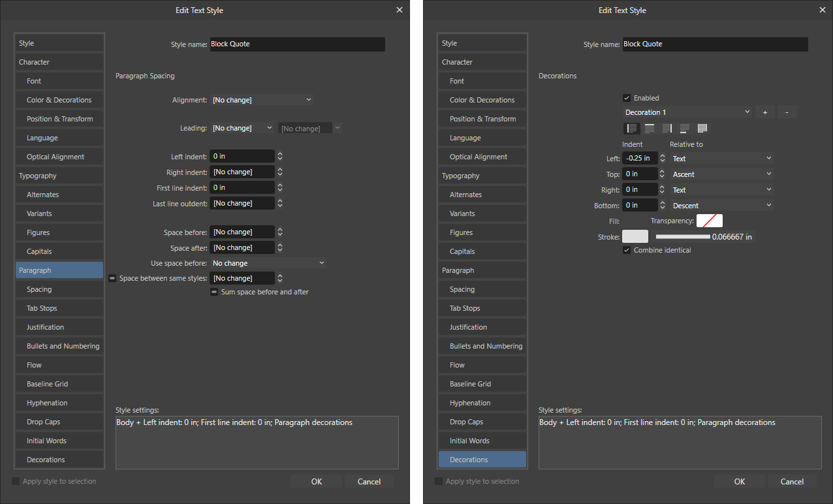Select the paragraph background decoration icon

click(x=701, y=128)
